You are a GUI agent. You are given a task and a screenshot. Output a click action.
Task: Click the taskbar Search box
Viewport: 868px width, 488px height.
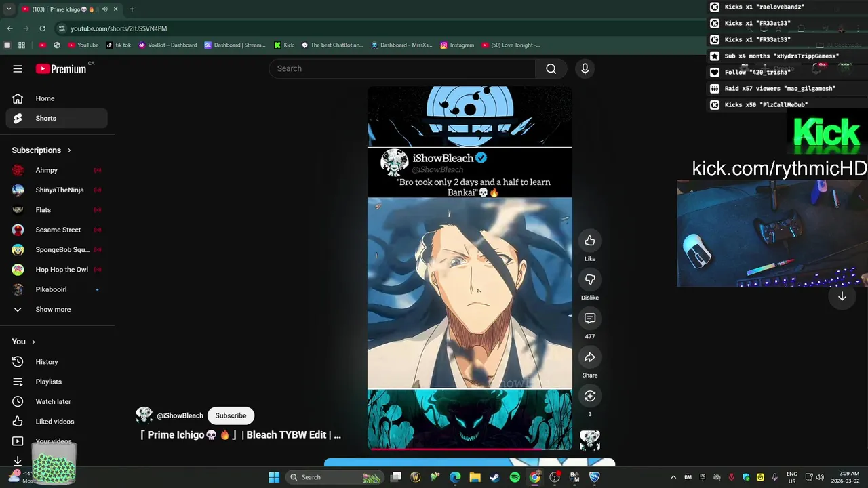click(x=335, y=477)
